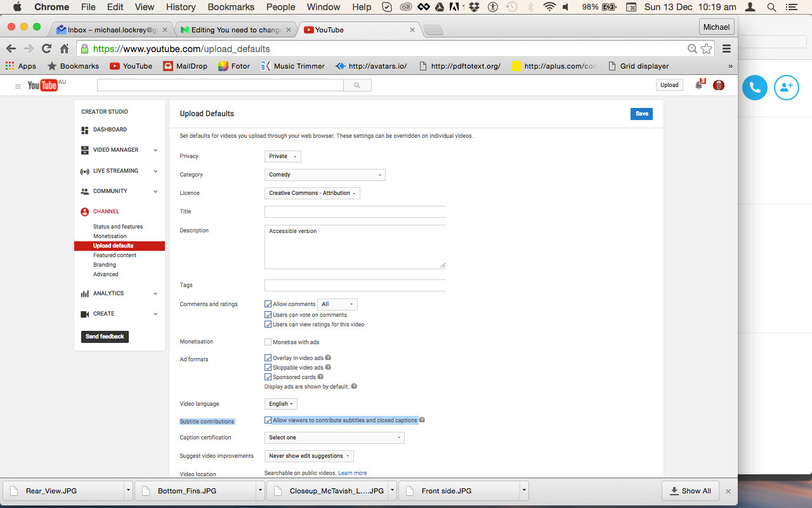The width and height of the screenshot is (812, 508).
Task: Click the Michael profile button in Chrome
Action: pyautogui.click(x=717, y=27)
